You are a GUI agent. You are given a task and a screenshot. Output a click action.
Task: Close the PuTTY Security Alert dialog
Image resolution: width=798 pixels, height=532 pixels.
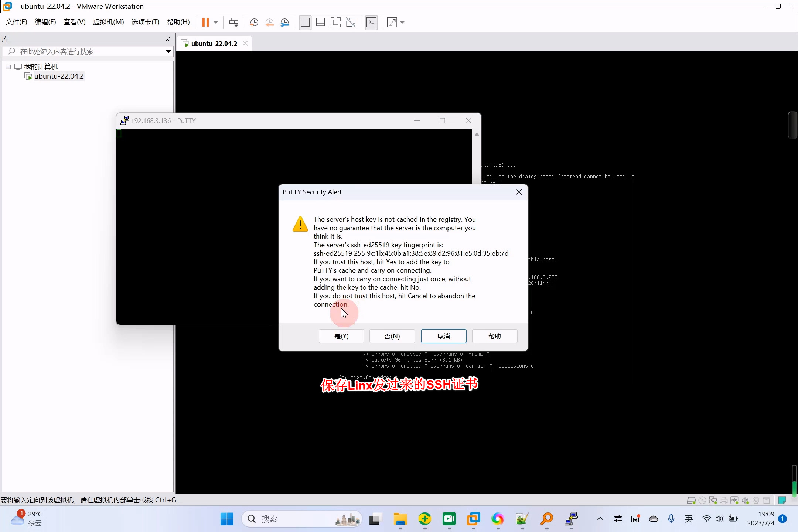coord(519,192)
